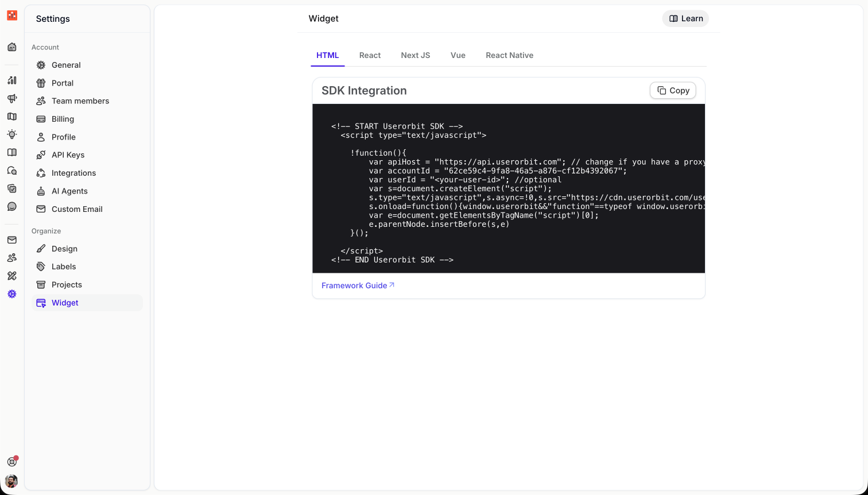Open Team members settings

[87, 101]
